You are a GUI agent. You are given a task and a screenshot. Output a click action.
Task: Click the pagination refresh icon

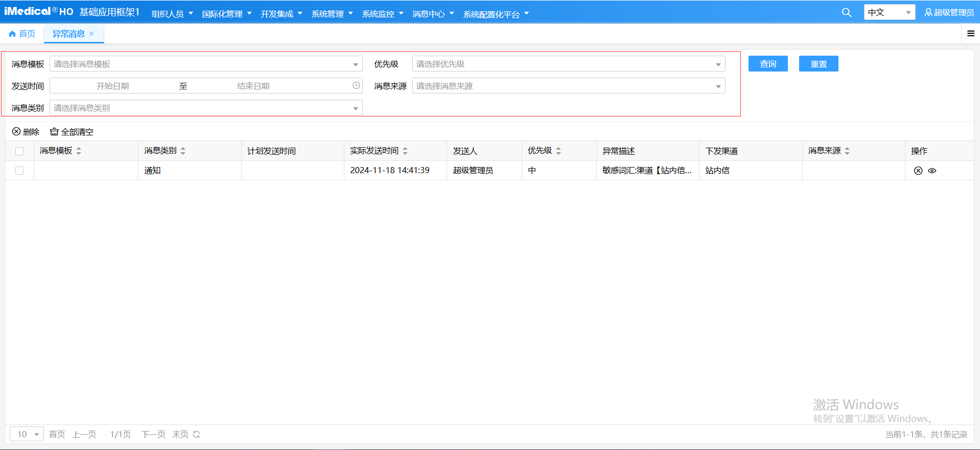(197, 434)
